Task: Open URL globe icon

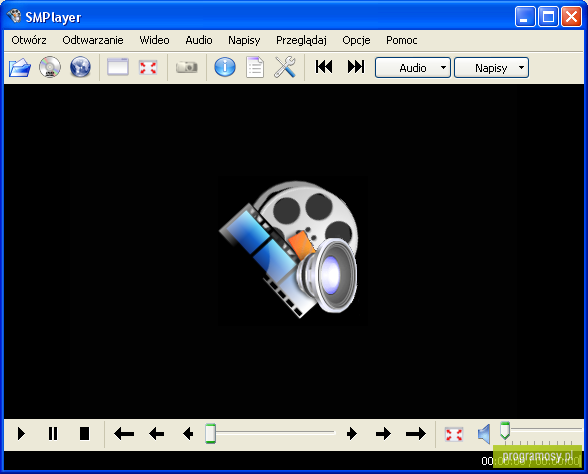Action: click(x=80, y=67)
